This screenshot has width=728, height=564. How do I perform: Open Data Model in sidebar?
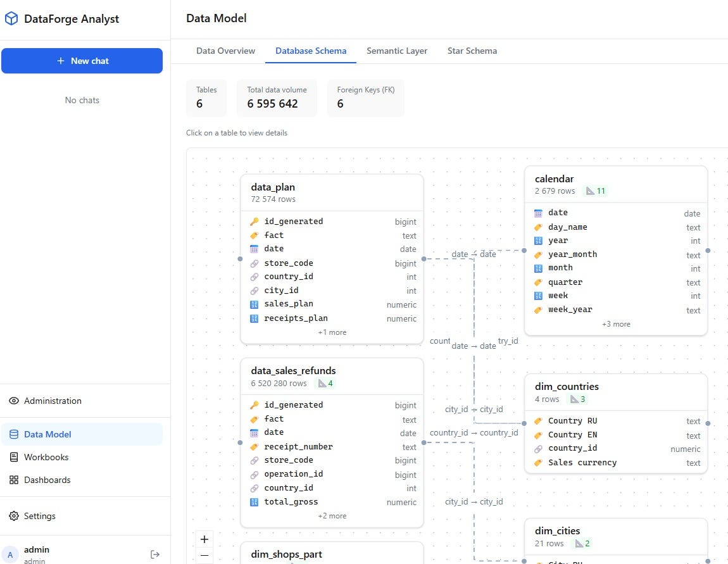pos(82,434)
